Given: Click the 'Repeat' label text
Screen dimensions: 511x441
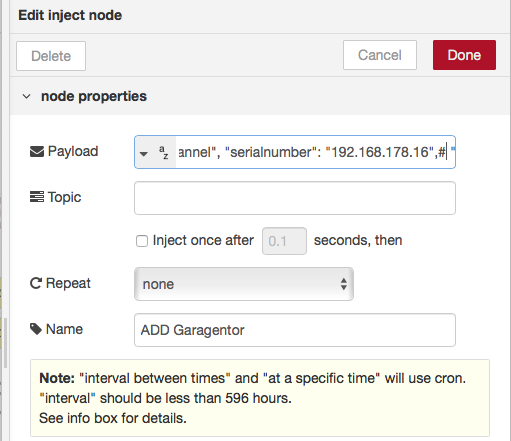Looking at the screenshot, I should click(68, 283).
